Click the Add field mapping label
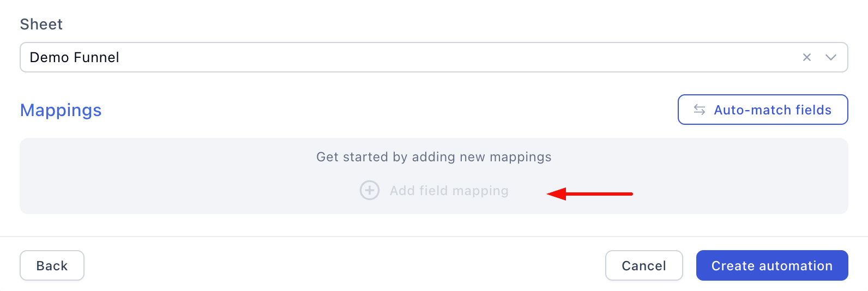 coord(449,190)
